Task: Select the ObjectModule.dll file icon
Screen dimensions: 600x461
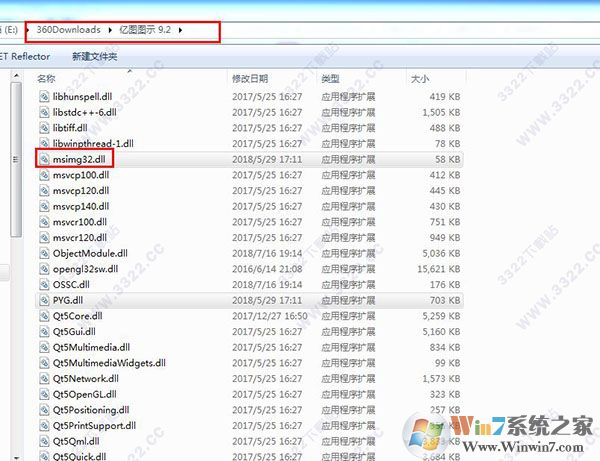Action: (x=44, y=253)
